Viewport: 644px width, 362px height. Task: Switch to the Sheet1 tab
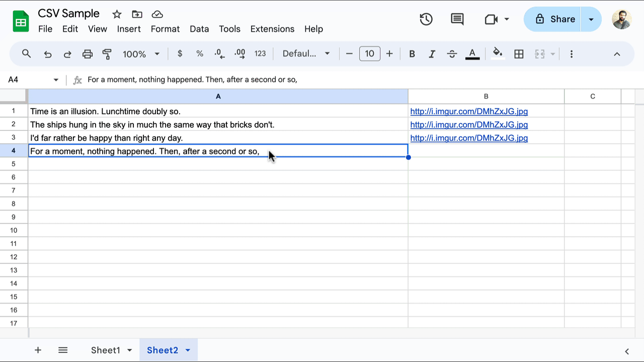(x=105, y=350)
